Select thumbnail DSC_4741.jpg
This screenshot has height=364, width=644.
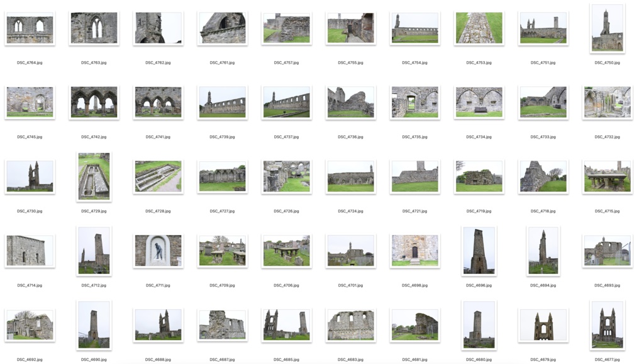pos(158,103)
